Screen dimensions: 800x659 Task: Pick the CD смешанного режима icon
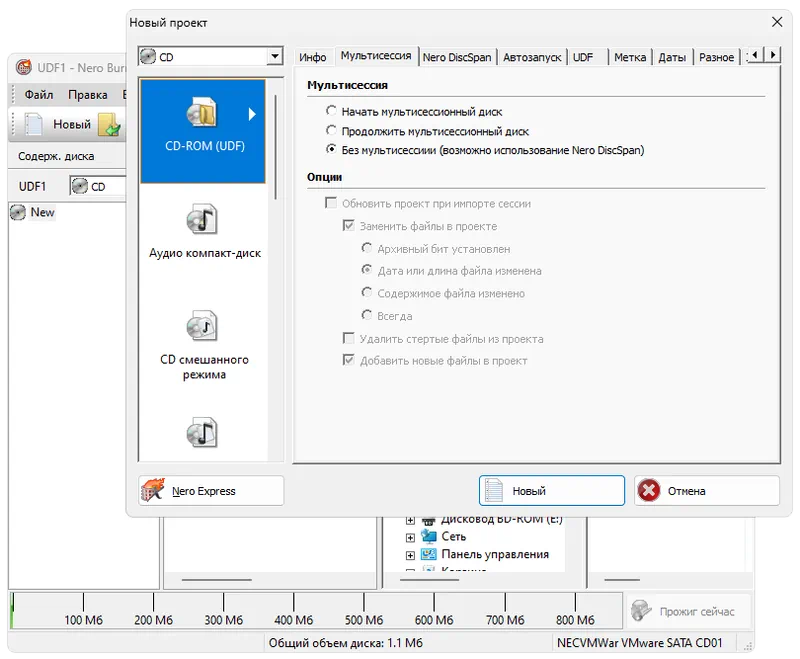[x=202, y=325]
